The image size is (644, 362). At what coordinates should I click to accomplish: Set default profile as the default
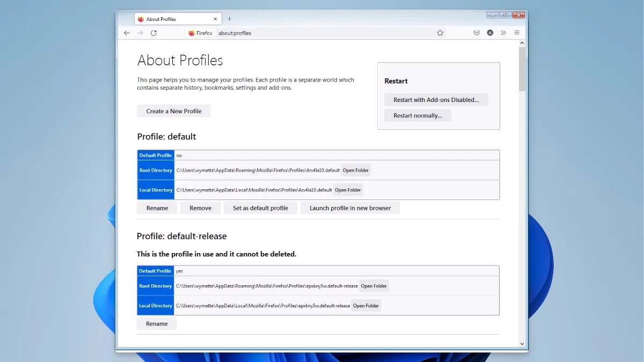260,208
